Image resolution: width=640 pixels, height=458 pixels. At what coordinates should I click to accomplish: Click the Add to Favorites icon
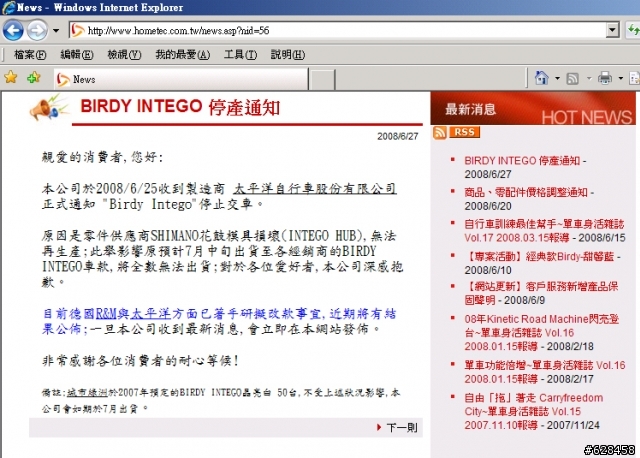coord(33,77)
